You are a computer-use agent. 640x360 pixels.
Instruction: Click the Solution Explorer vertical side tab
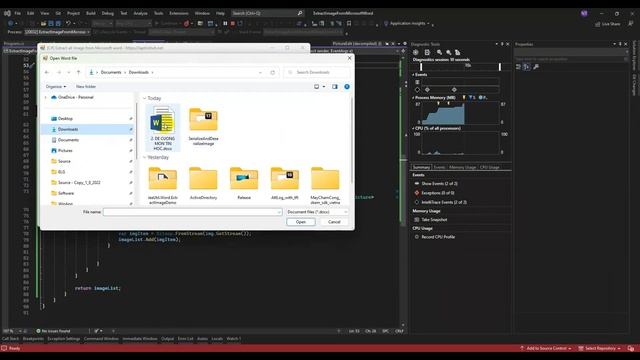point(634,55)
